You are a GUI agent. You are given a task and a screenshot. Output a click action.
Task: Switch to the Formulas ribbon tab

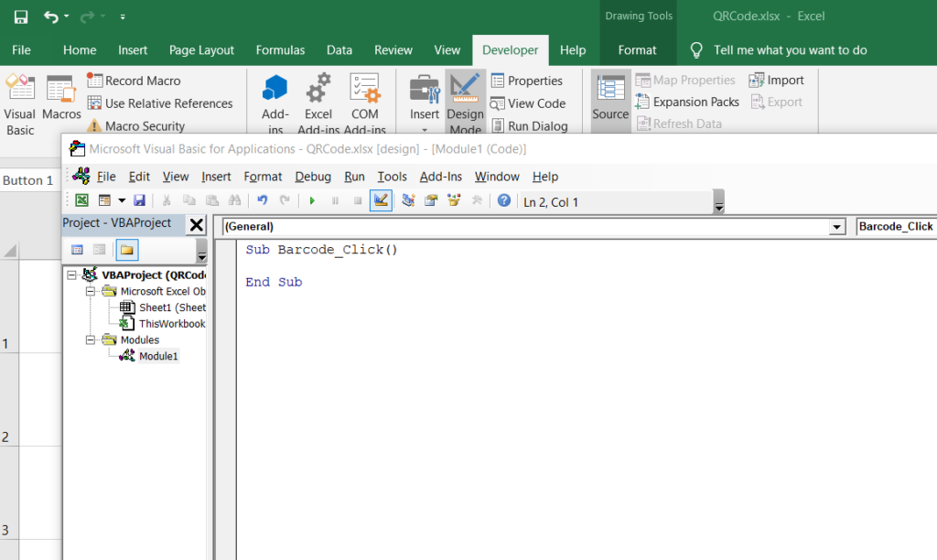[x=280, y=50]
